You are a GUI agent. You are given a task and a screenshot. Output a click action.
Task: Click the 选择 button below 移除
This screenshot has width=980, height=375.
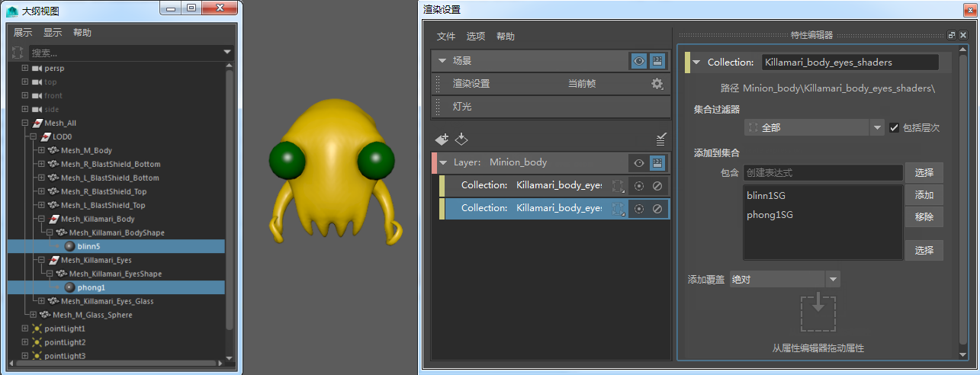click(x=924, y=251)
